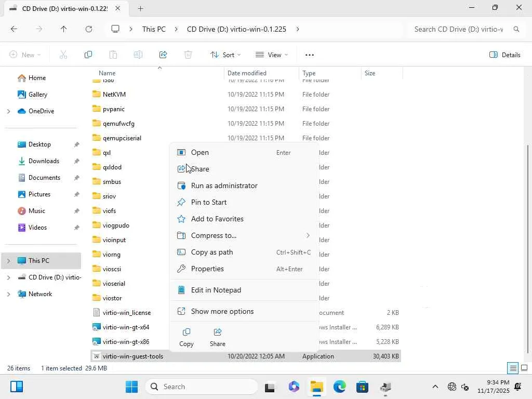Choose Copy as path

click(x=244, y=252)
